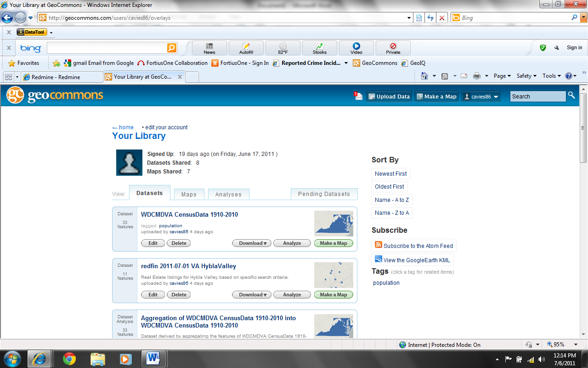Open the Home icon in command bar
Viewport: 588px width, 368px height.
[424, 76]
